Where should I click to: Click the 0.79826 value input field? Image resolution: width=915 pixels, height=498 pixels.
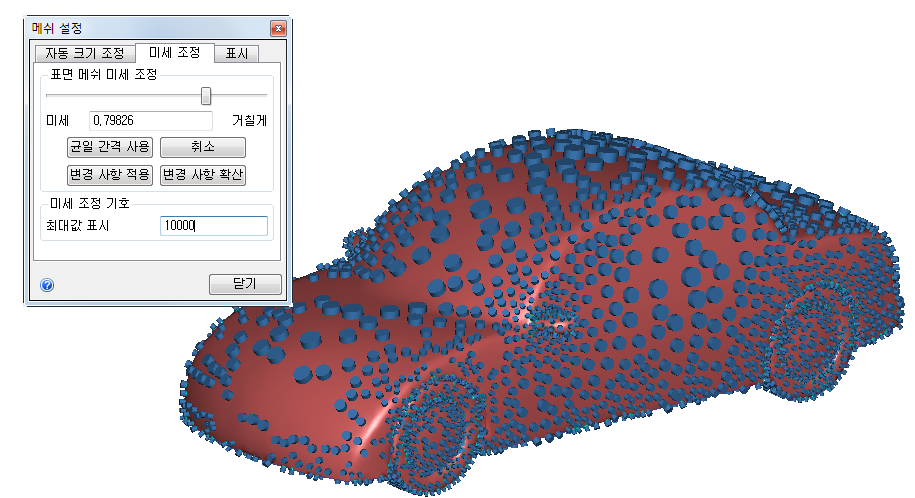click(x=151, y=121)
